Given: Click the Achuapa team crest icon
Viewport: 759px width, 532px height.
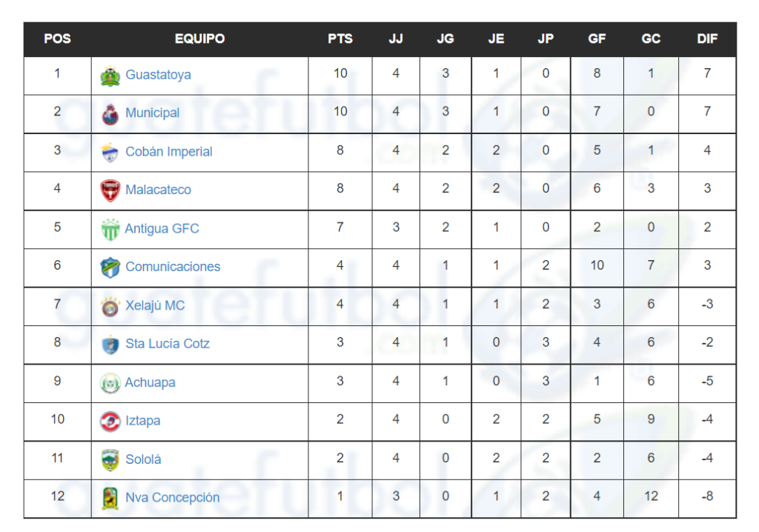Looking at the screenshot, I should 110,383.
